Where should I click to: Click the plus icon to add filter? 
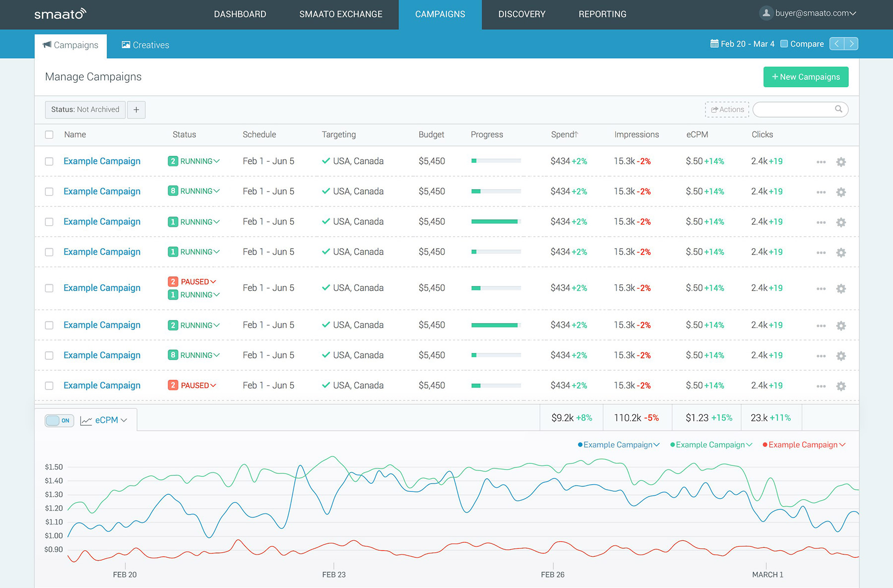tap(136, 110)
